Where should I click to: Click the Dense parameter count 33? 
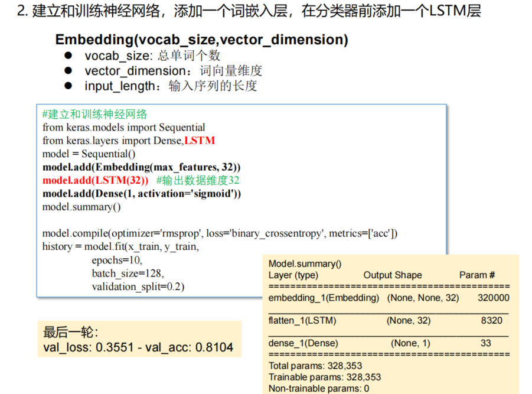click(486, 343)
